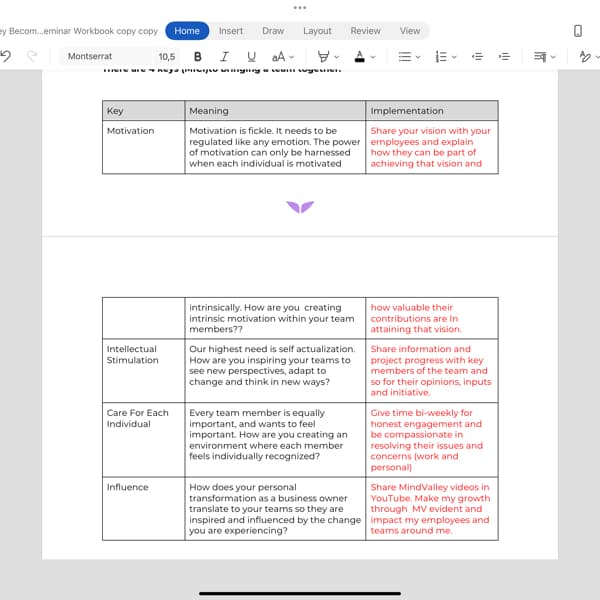Click the Influence key cell

(143, 509)
